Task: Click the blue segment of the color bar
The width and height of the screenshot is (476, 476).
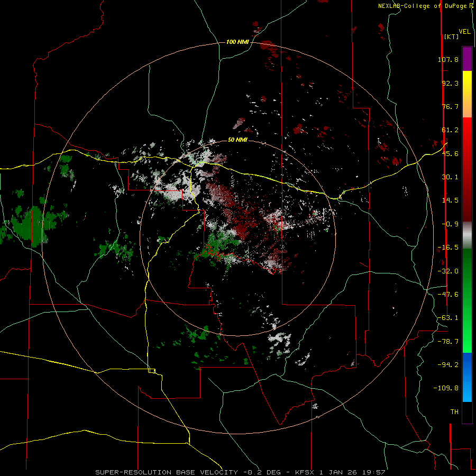Action: pyautogui.click(x=467, y=377)
